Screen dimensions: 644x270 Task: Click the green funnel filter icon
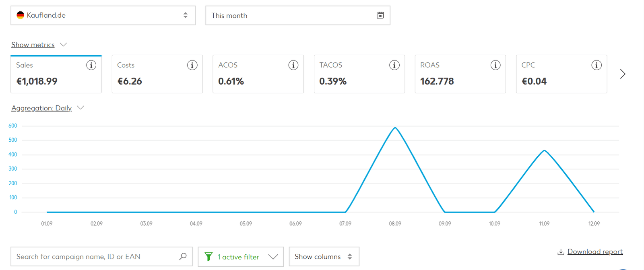coord(208,257)
